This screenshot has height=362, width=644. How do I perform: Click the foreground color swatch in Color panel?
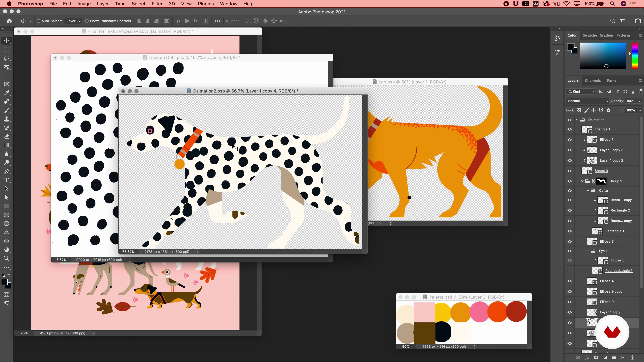(x=571, y=47)
